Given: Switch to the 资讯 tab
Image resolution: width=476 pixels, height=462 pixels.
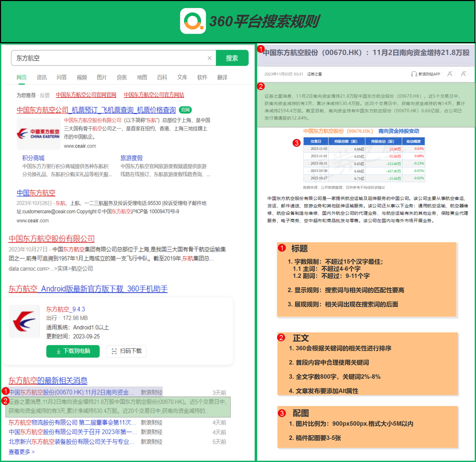Looking at the screenshot, I should [42, 77].
